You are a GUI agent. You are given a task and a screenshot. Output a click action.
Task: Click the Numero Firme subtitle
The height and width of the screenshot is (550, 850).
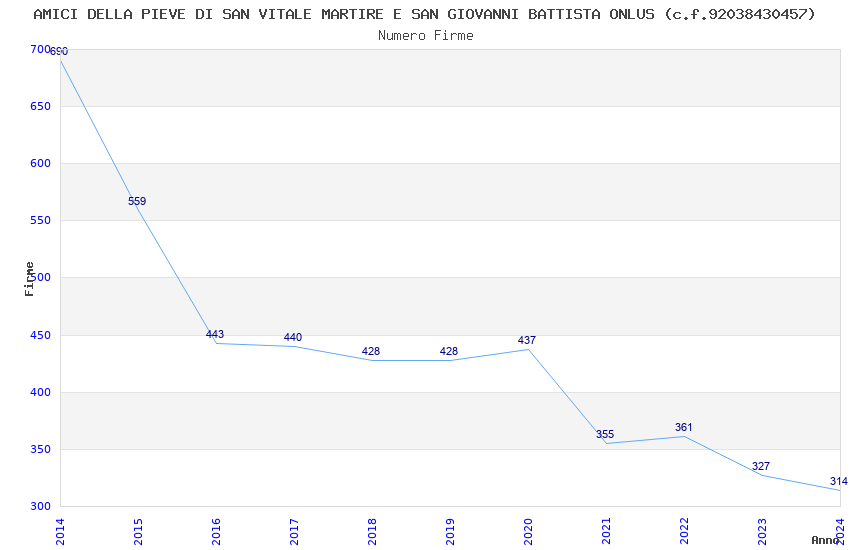pyautogui.click(x=426, y=36)
